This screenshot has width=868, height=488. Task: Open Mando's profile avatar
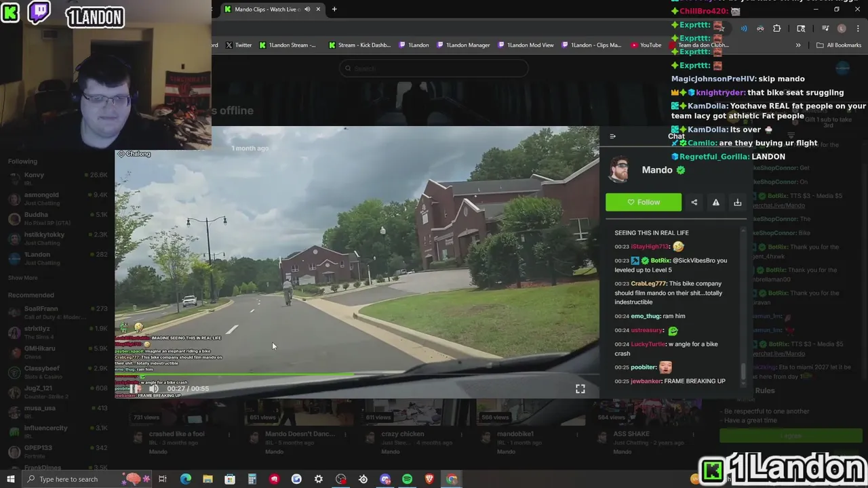(619, 170)
